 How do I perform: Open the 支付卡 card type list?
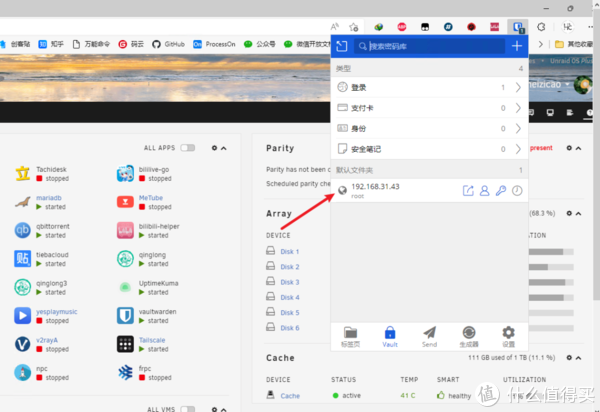coord(429,108)
